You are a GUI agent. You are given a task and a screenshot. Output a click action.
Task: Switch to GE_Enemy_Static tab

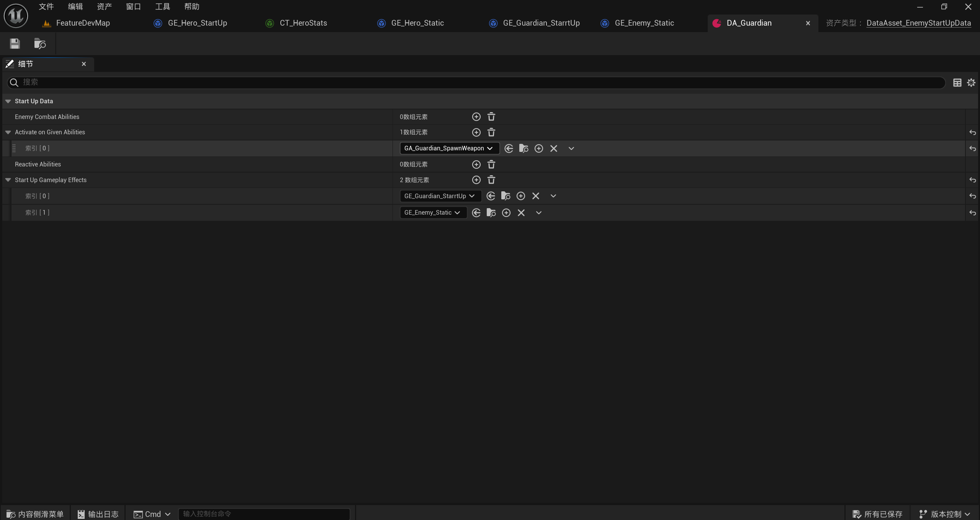click(x=644, y=23)
